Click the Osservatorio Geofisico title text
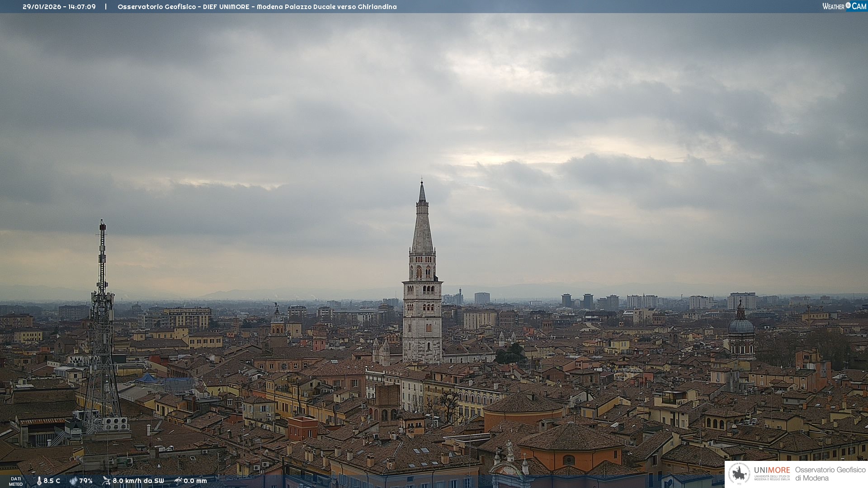Screen dimensions: 868x488 click(156, 7)
